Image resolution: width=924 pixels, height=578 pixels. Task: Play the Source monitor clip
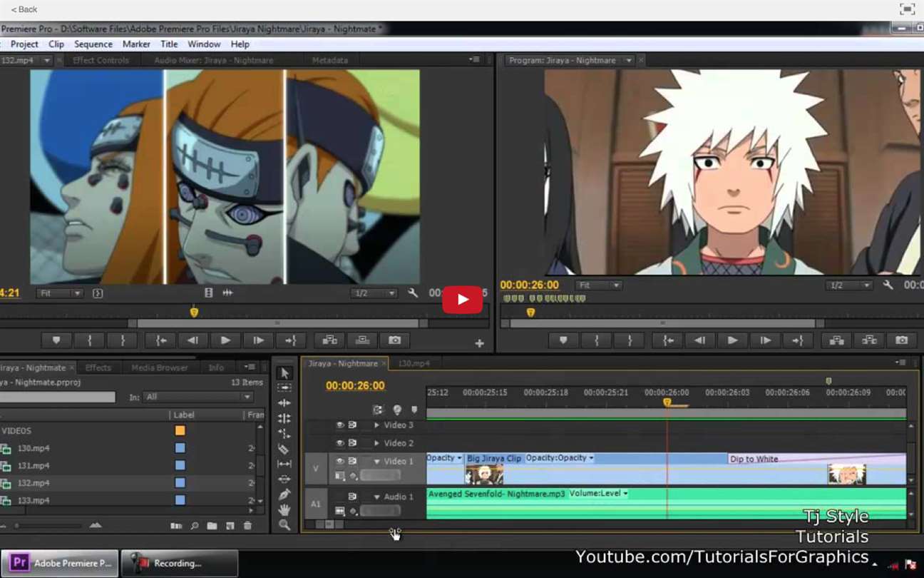click(x=225, y=340)
